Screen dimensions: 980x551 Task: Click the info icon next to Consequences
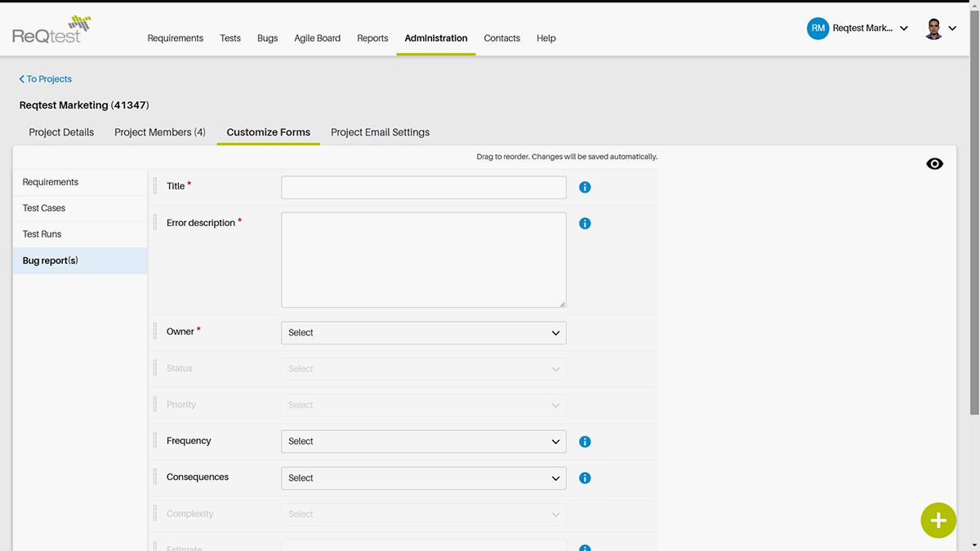point(585,478)
